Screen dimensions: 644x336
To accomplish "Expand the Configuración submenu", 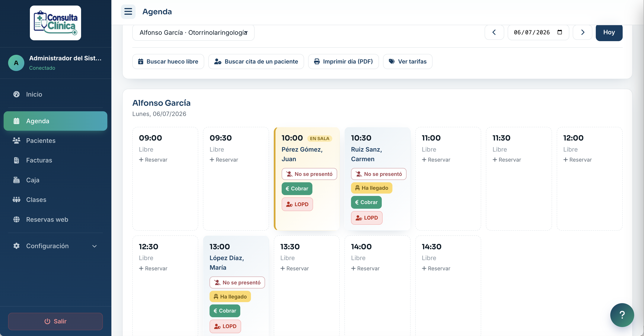I will 55,246.
